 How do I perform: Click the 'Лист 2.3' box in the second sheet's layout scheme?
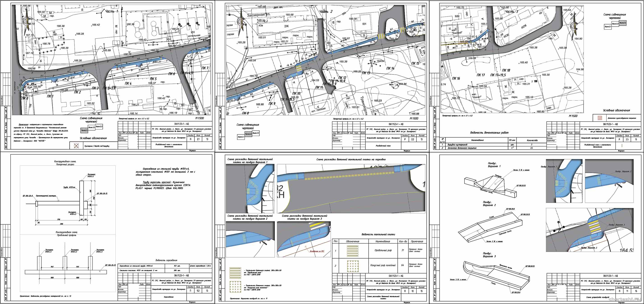255,133
